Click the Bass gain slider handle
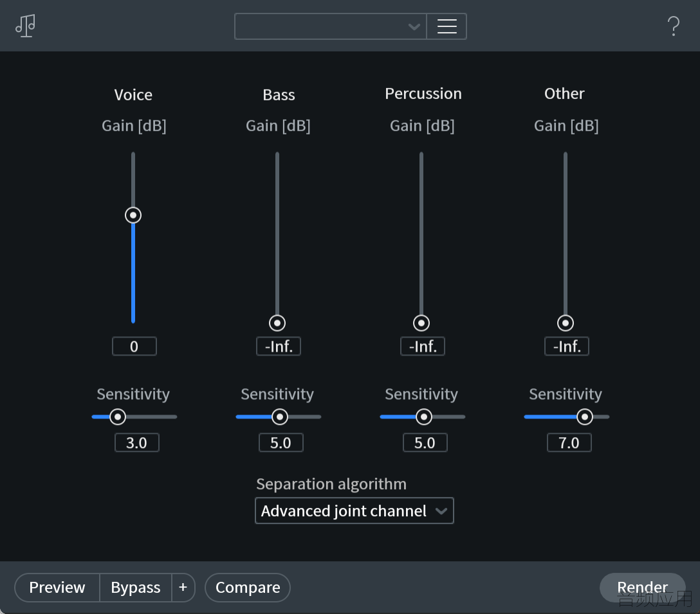 (x=277, y=323)
